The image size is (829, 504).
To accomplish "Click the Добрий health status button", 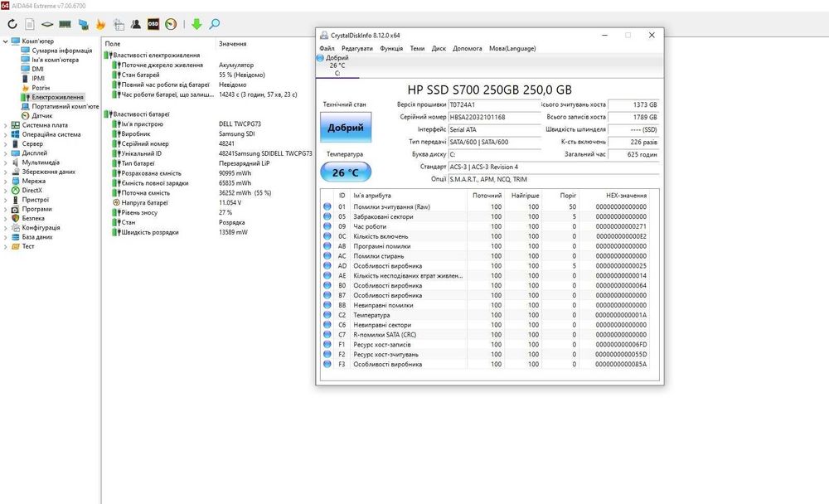I will click(x=346, y=128).
